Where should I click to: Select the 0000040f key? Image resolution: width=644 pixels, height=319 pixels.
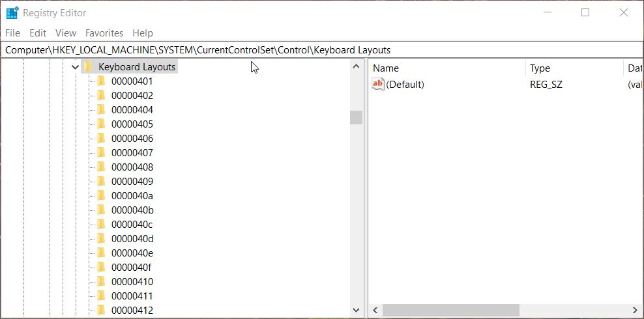pyautogui.click(x=131, y=268)
